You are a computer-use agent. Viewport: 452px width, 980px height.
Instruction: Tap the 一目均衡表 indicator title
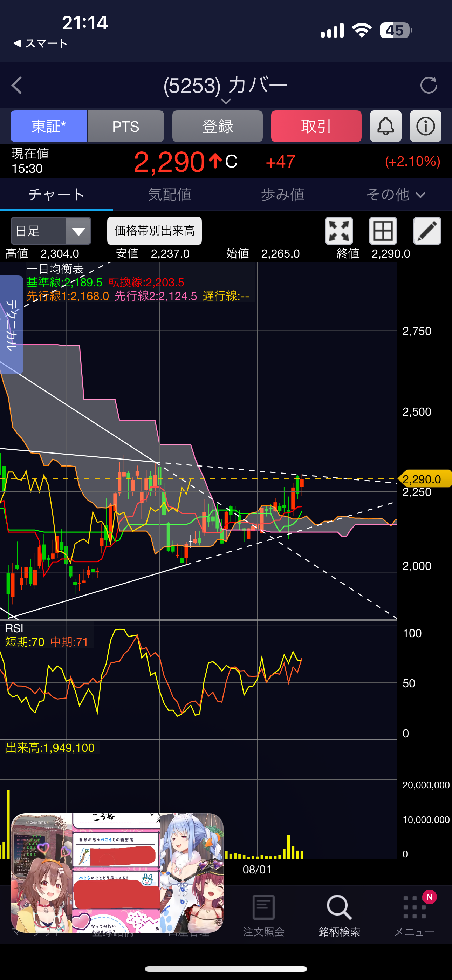(x=55, y=269)
